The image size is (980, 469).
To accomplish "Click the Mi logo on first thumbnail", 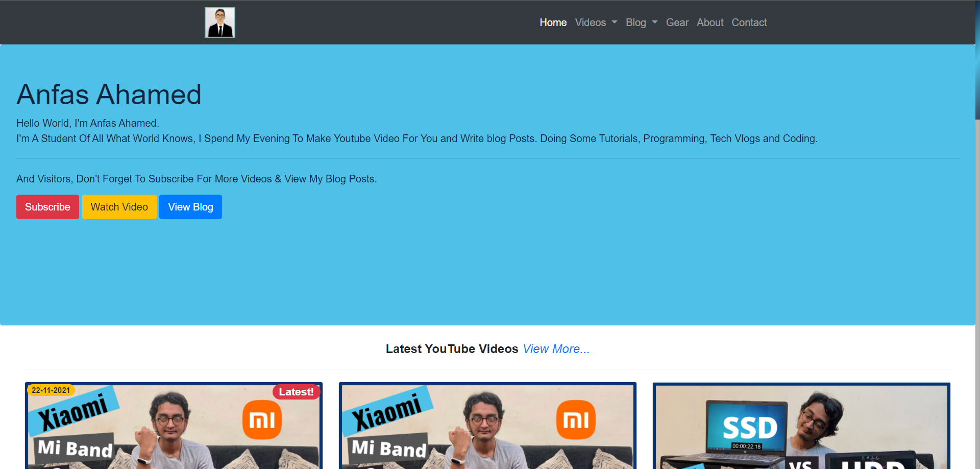I will click(262, 420).
